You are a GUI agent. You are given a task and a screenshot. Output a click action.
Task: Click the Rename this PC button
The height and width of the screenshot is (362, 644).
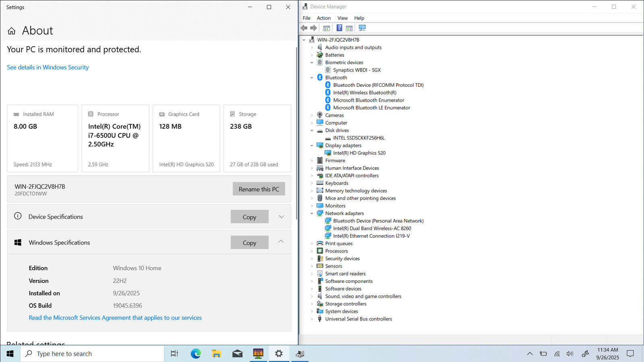point(259,189)
